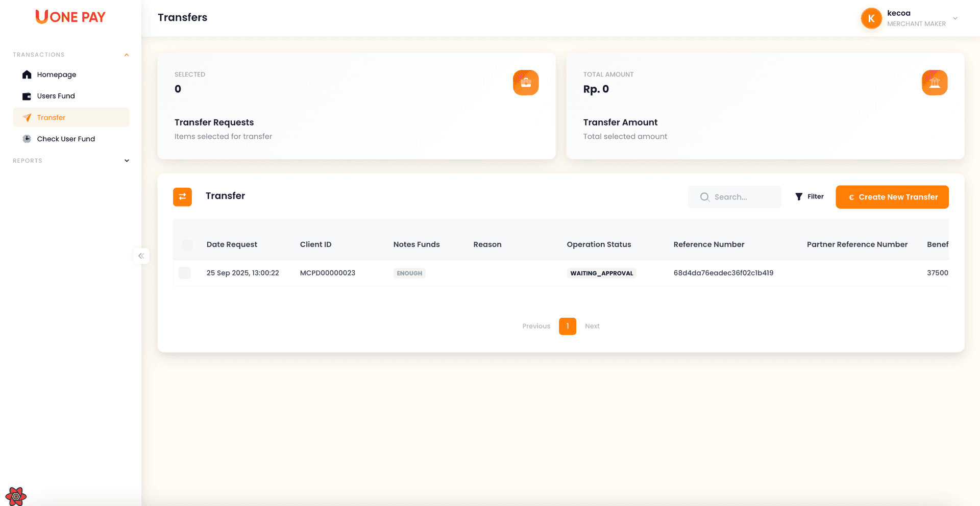The image size is (980, 506).
Task: Go to Homepage in sidebar
Action: tap(56, 74)
